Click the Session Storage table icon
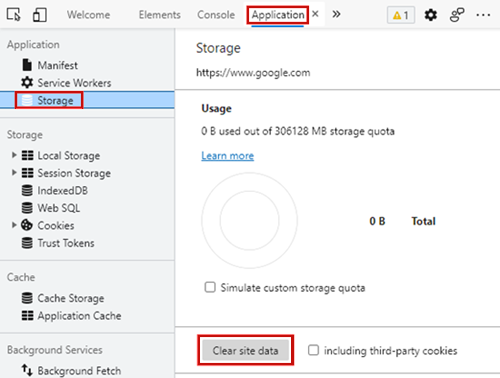This screenshot has width=500, height=378. point(27,173)
